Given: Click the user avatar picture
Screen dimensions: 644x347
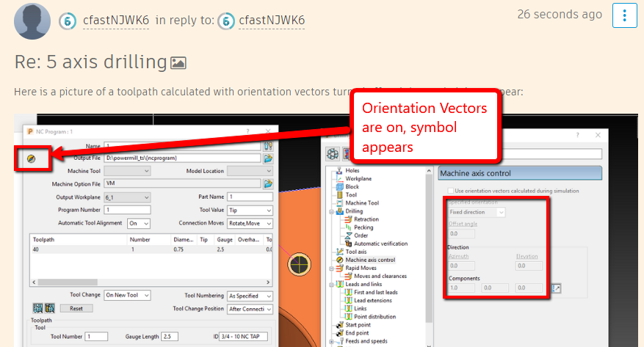Looking at the screenshot, I should (x=32, y=21).
